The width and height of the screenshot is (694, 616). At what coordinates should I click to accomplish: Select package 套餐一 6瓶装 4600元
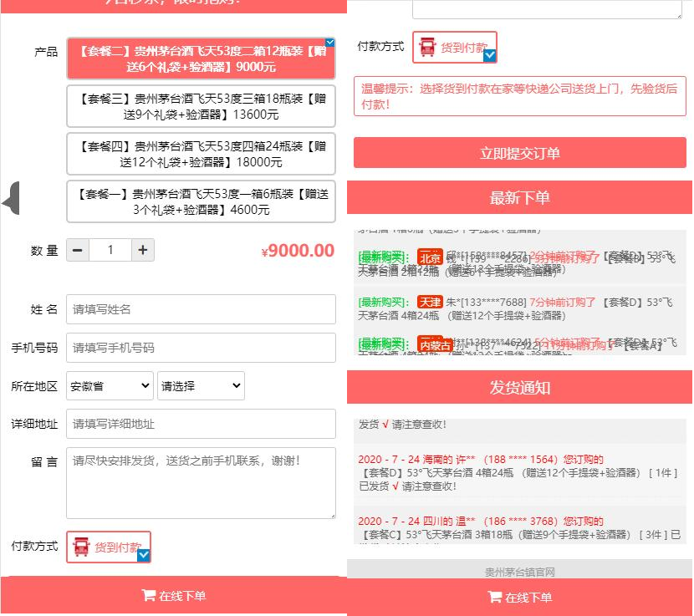(201, 201)
